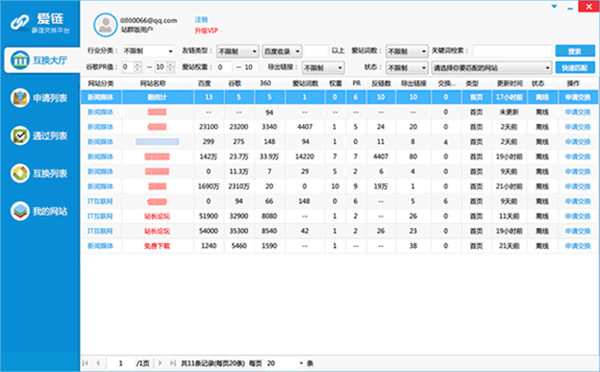Click 站长论坛 in the row with Baidu 51900
This screenshot has width=600, height=372.
coord(157,216)
